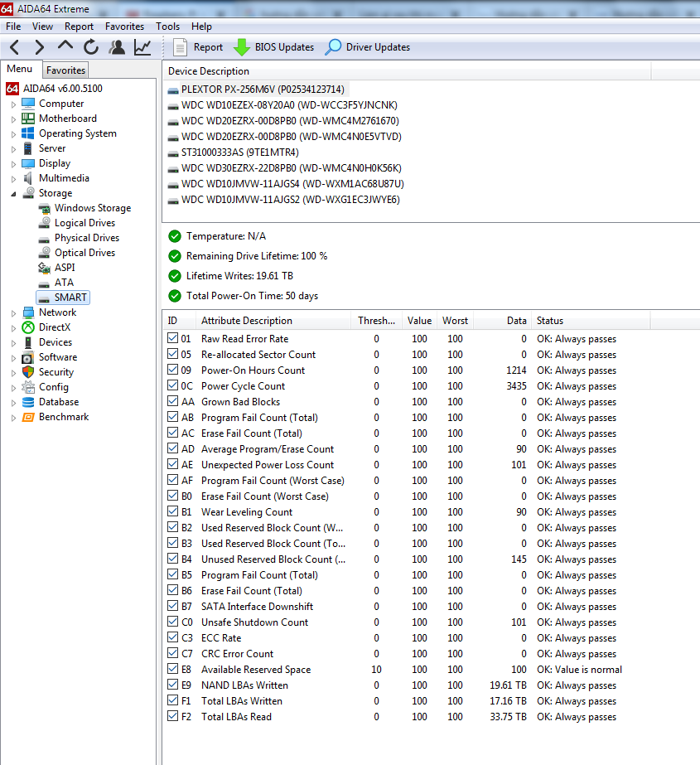The height and width of the screenshot is (765, 700).
Task: Open the View menu
Action: click(x=42, y=27)
